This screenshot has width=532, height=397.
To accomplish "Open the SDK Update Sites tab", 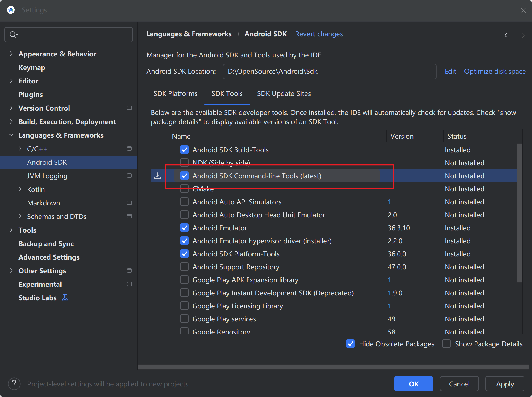I will 284,94.
